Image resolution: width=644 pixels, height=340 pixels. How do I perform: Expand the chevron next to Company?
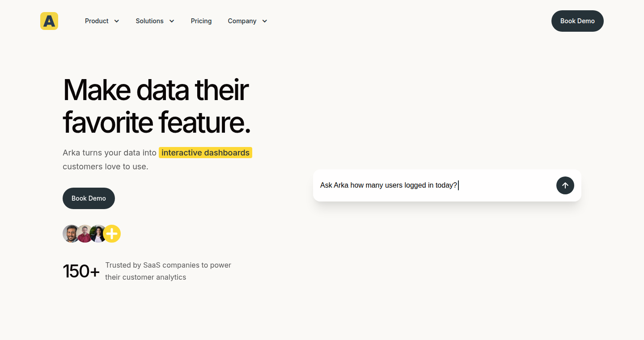[x=265, y=21]
